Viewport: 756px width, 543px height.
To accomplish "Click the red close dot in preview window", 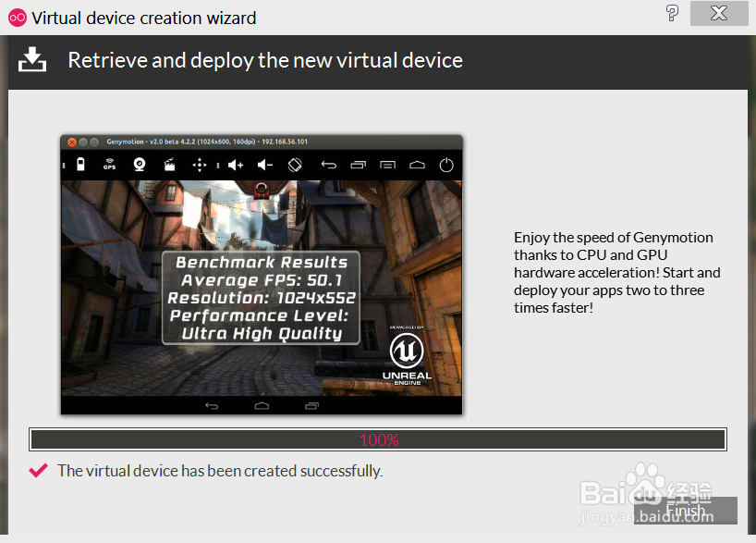I will click(x=72, y=142).
